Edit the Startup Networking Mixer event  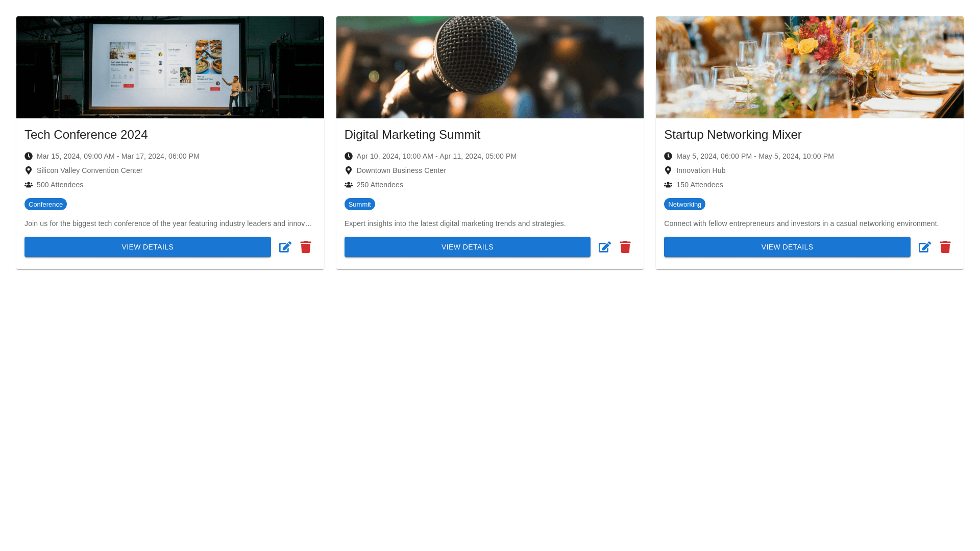(924, 247)
